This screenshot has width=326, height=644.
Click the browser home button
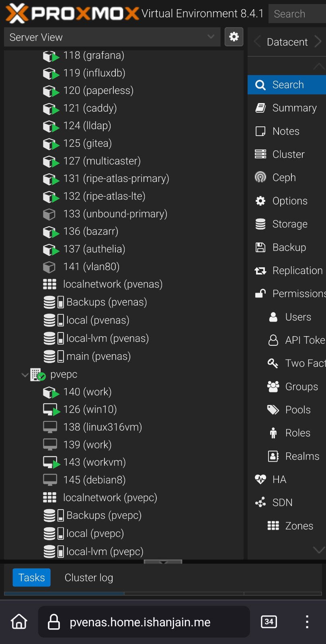[x=19, y=622]
